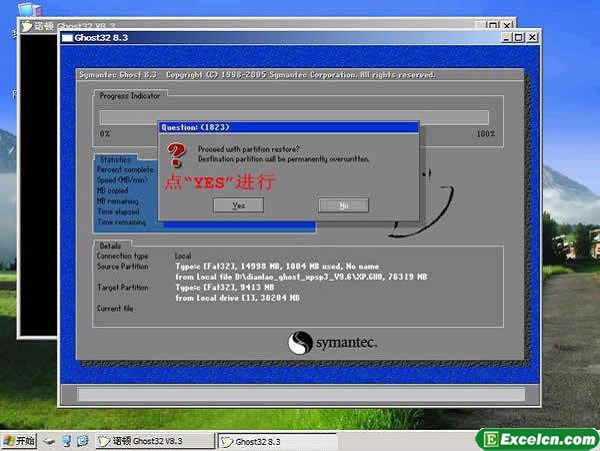Click the "Speed (MB/min)" statistics row
This screenshot has width=600, height=451.
pyautogui.click(x=122, y=180)
